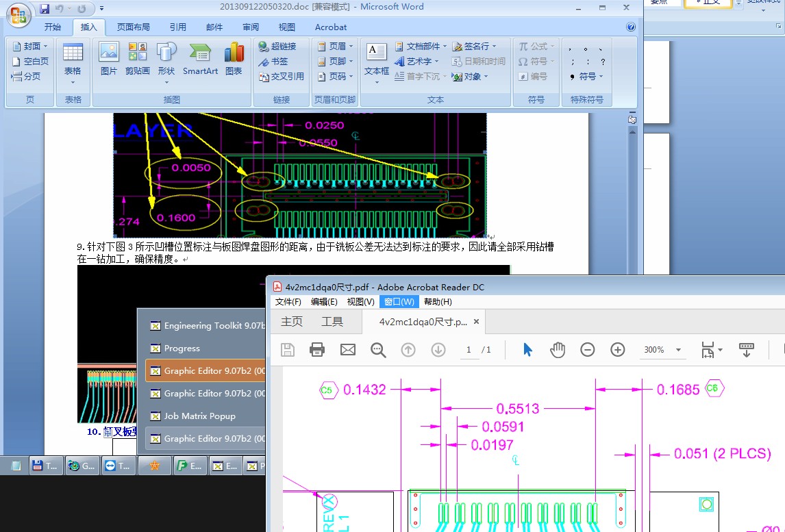Viewport: 785px width, 532px height.
Task: Click the email envelope icon in Acrobat
Action: pos(348,350)
